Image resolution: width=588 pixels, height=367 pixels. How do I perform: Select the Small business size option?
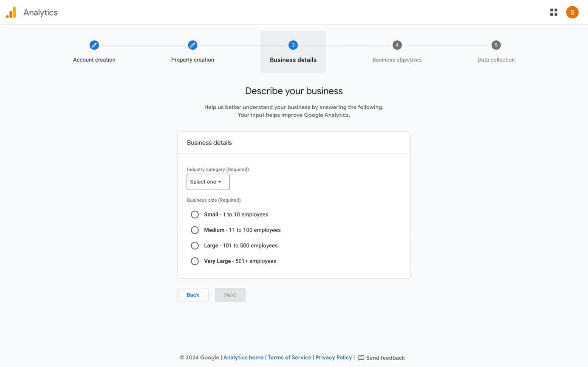[x=195, y=214]
